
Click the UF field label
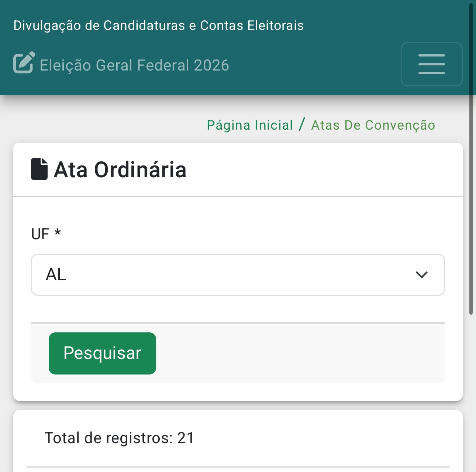click(40, 234)
